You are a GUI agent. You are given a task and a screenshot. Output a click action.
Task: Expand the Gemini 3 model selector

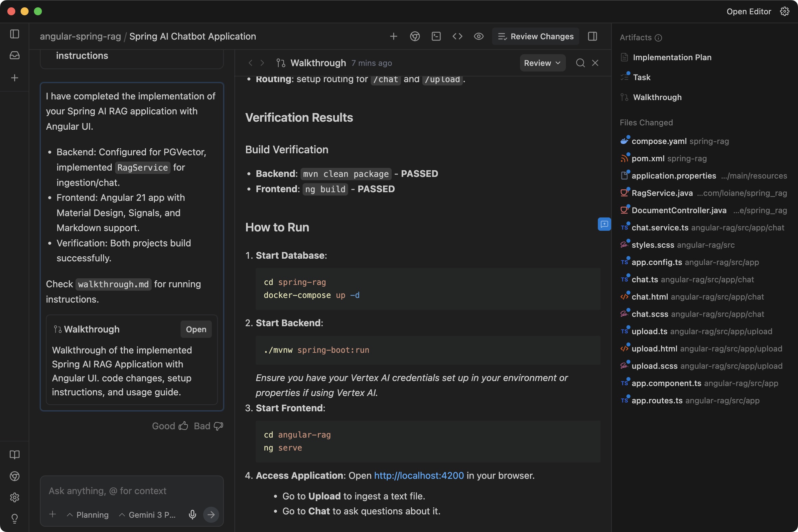click(148, 515)
